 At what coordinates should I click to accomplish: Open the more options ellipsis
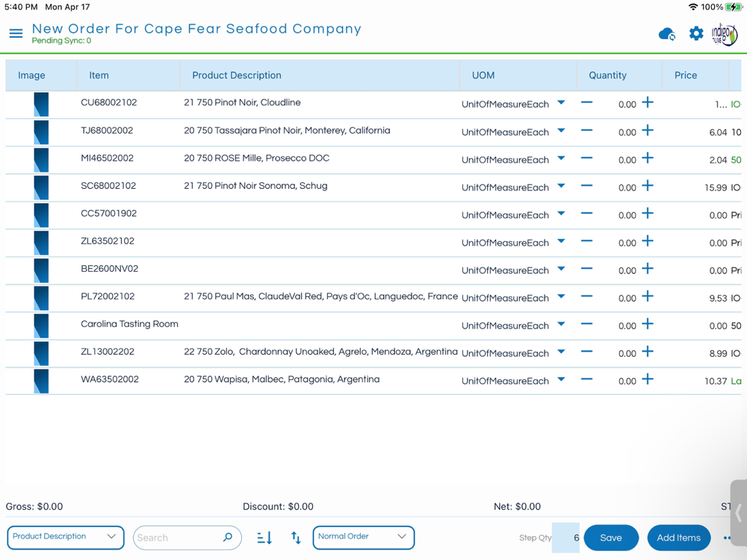point(727,538)
